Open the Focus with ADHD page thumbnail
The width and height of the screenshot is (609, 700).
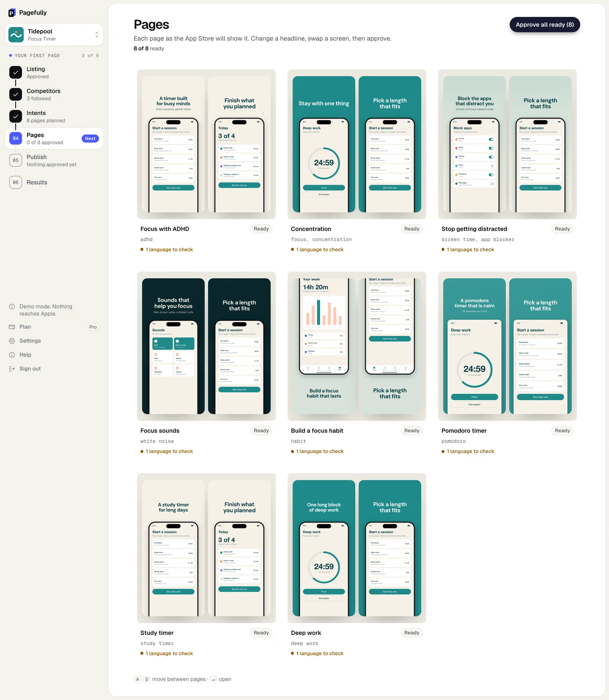[206, 144]
